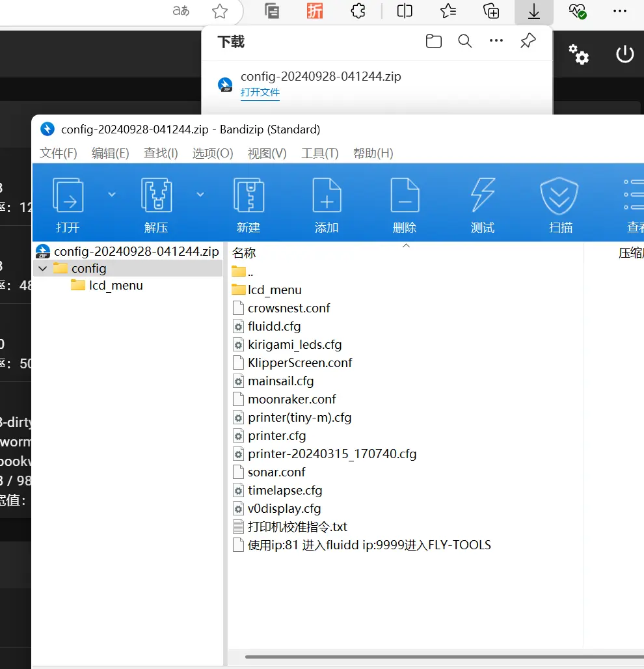This screenshot has width=644, height=669.
Task: Click the power icon on the dark web page
Action: coord(624,54)
